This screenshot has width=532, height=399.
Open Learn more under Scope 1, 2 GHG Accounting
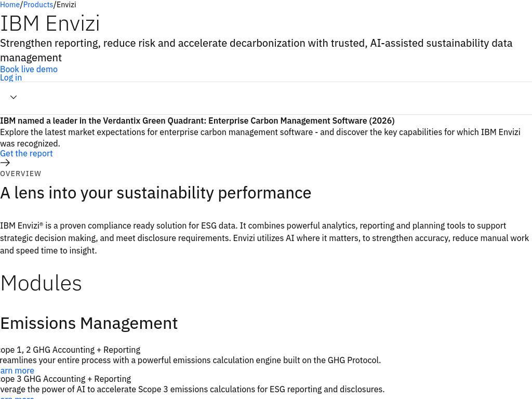[x=17, y=370]
